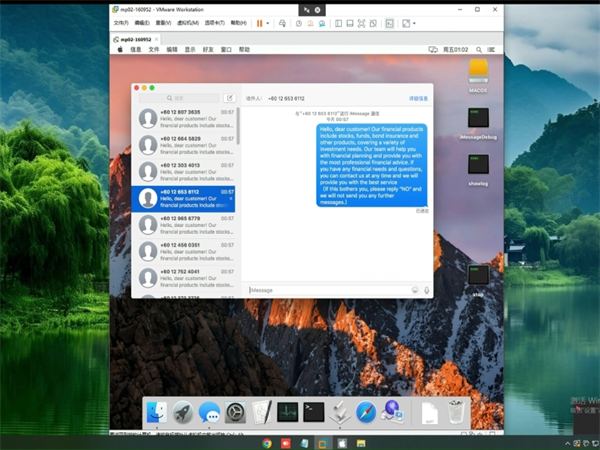Image resolution: width=600 pixels, height=450 pixels.
Task: Select conversation with +60 12 807 3635
Action: tap(186, 119)
